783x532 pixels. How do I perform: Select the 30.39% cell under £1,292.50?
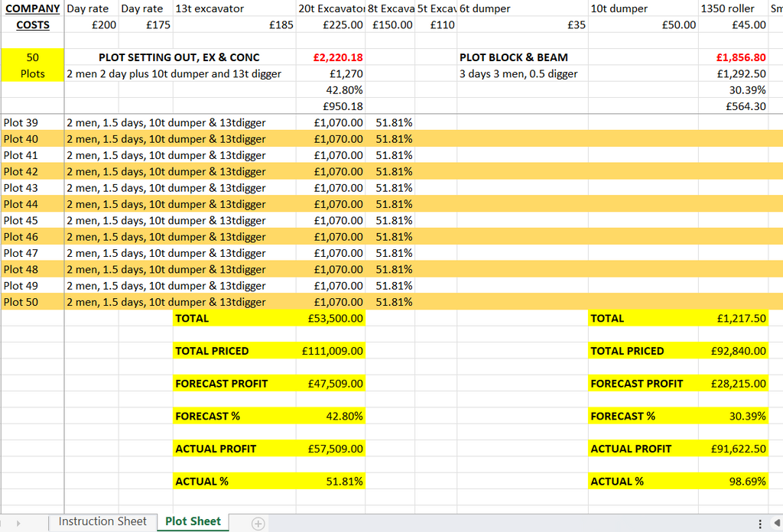pos(733,90)
